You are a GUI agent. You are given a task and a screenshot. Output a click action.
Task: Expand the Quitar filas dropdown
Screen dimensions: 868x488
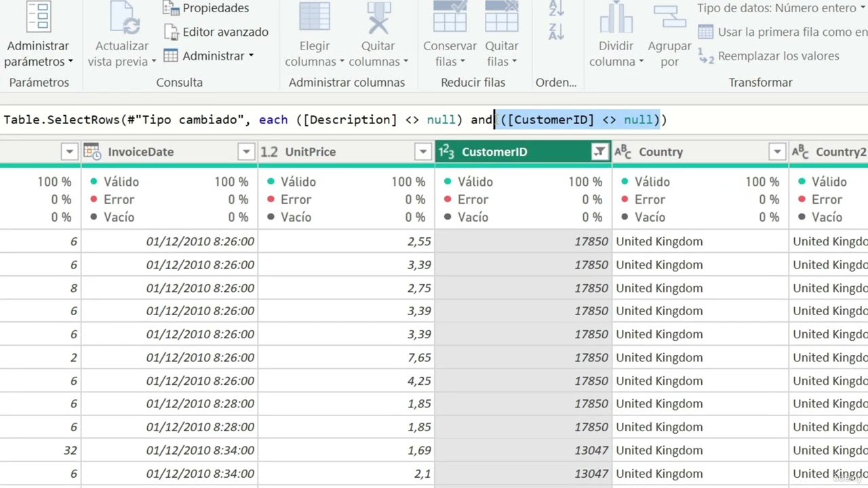[514, 62]
